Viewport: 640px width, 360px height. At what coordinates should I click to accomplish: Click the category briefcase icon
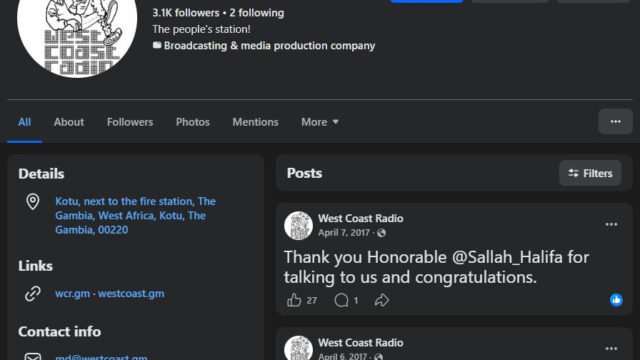coord(157,45)
